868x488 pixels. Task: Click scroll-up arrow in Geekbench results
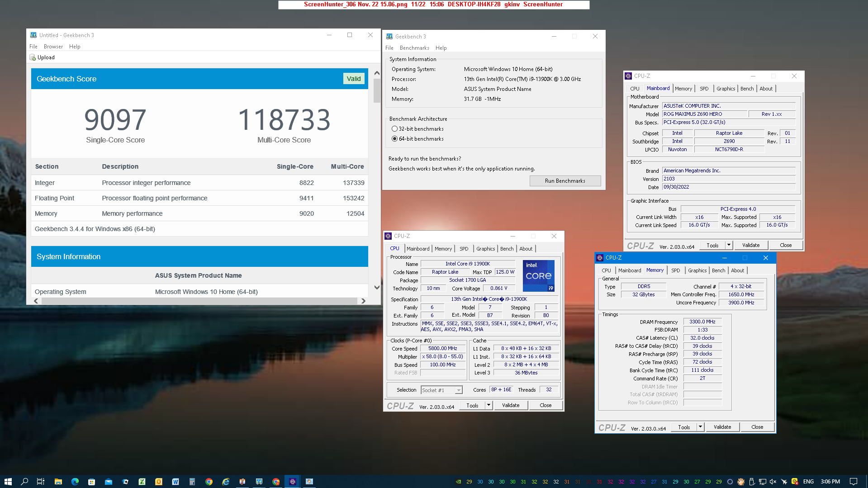click(377, 73)
